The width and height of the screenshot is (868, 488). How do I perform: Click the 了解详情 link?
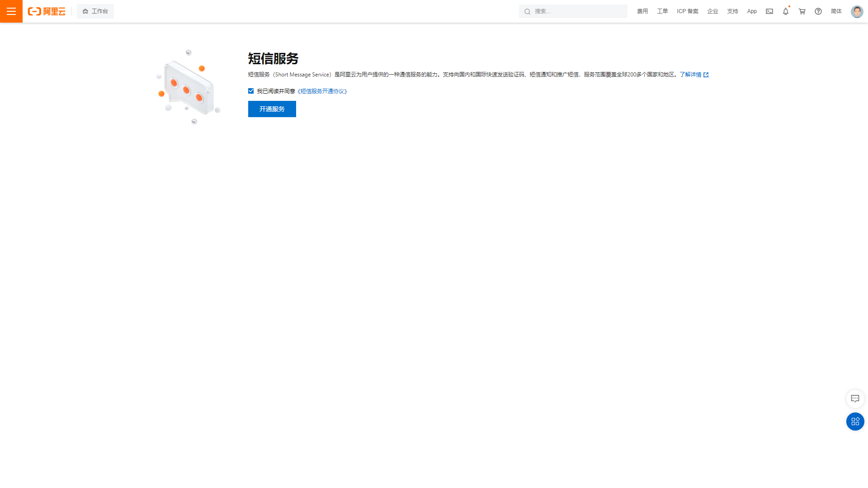pos(690,75)
